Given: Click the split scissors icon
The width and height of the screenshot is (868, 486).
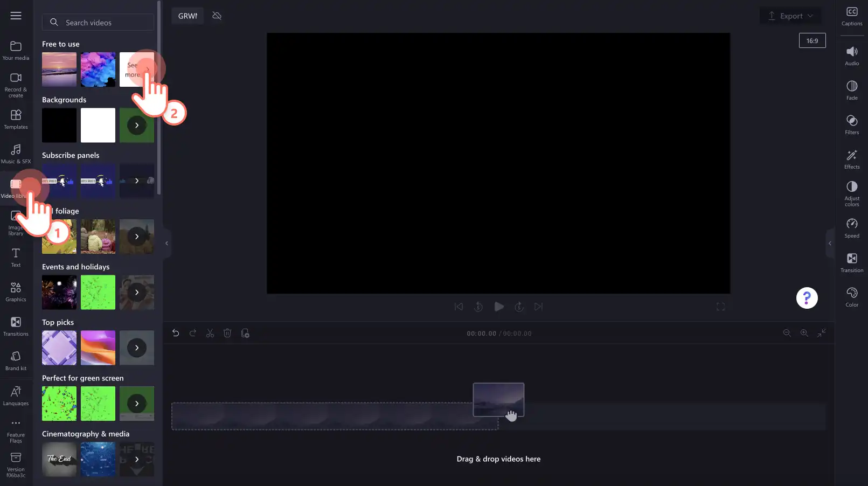Looking at the screenshot, I should (210, 334).
